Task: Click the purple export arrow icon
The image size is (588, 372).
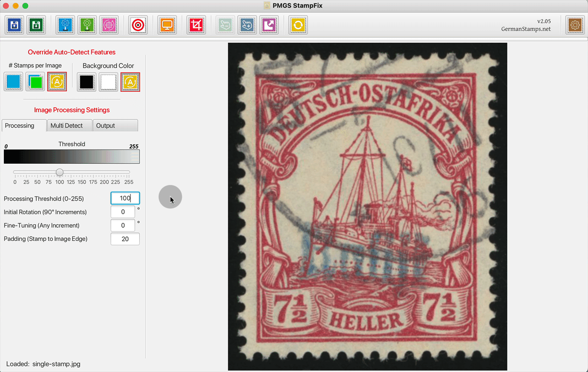Action: 269,25
